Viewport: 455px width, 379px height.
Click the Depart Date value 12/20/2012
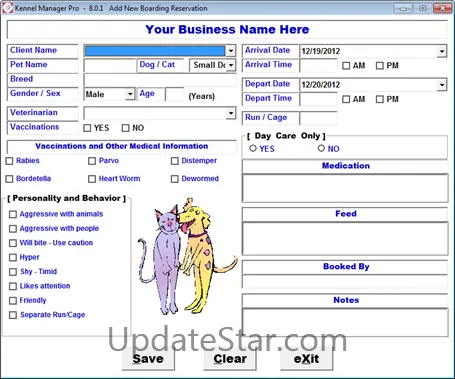click(321, 85)
